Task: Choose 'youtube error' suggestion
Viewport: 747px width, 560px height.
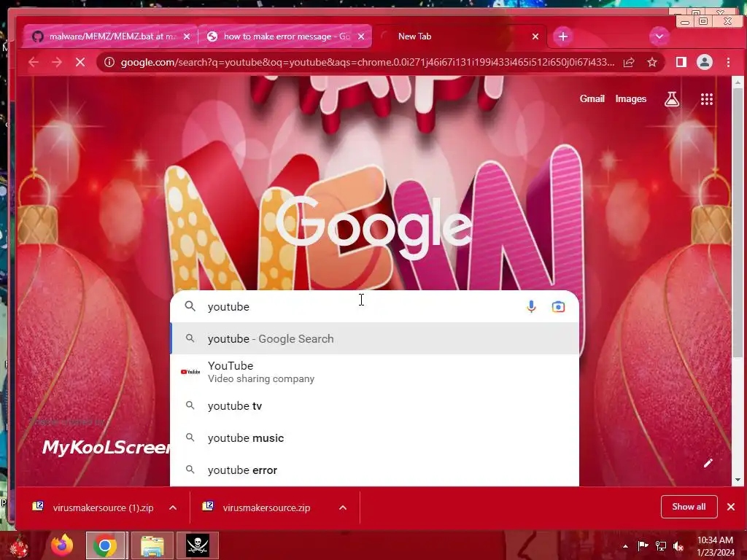Action: (x=375, y=470)
